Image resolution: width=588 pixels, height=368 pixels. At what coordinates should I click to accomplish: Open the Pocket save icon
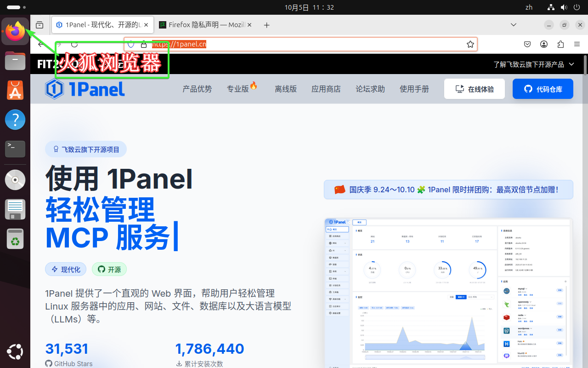click(527, 44)
